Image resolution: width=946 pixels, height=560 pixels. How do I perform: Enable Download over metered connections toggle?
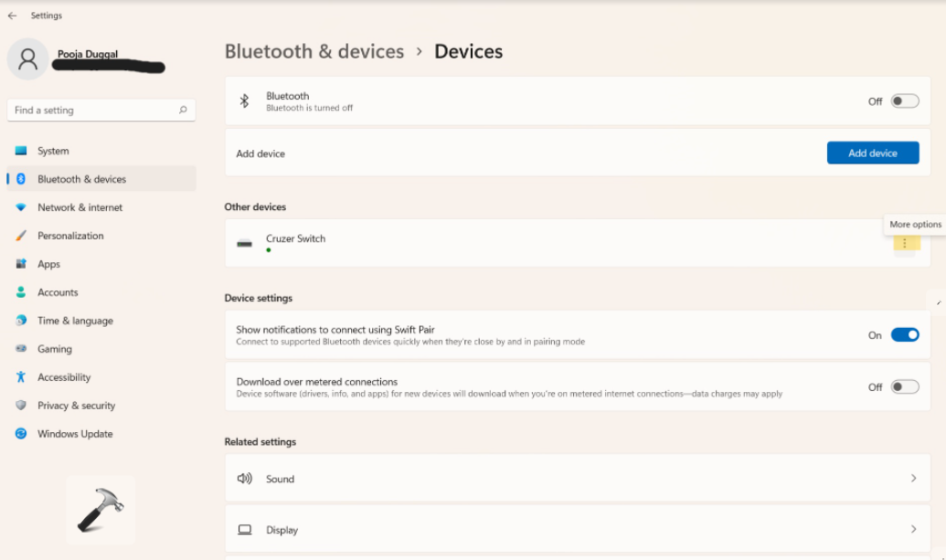[x=904, y=387]
